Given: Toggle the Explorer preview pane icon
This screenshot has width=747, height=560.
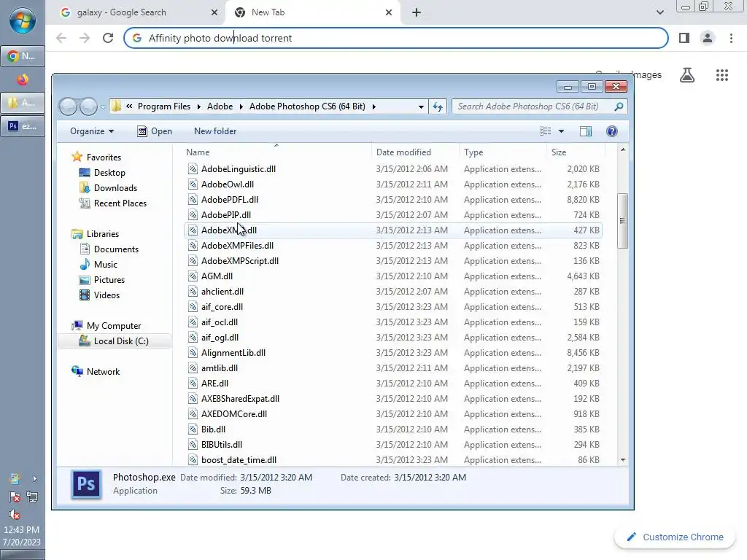Looking at the screenshot, I should click(x=586, y=131).
